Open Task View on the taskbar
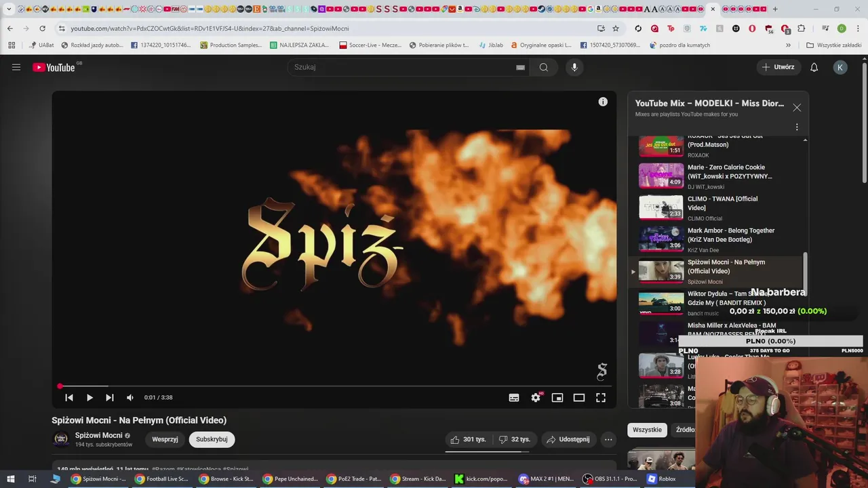The width and height of the screenshot is (868, 488). coord(32,479)
